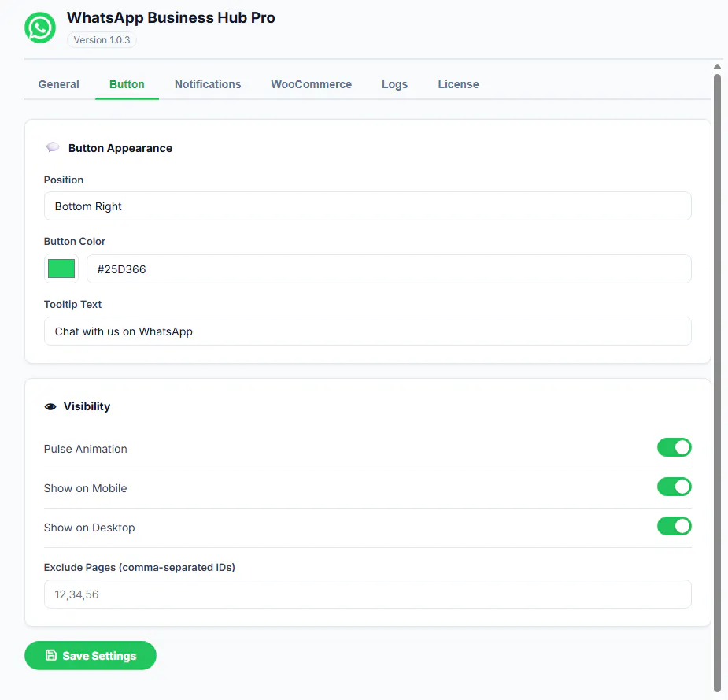The width and height of the screenshot is (728, 700).
Task: Click the Exclude Pages IDs input field
Action: pyautogui.click(x=368, y=594)
